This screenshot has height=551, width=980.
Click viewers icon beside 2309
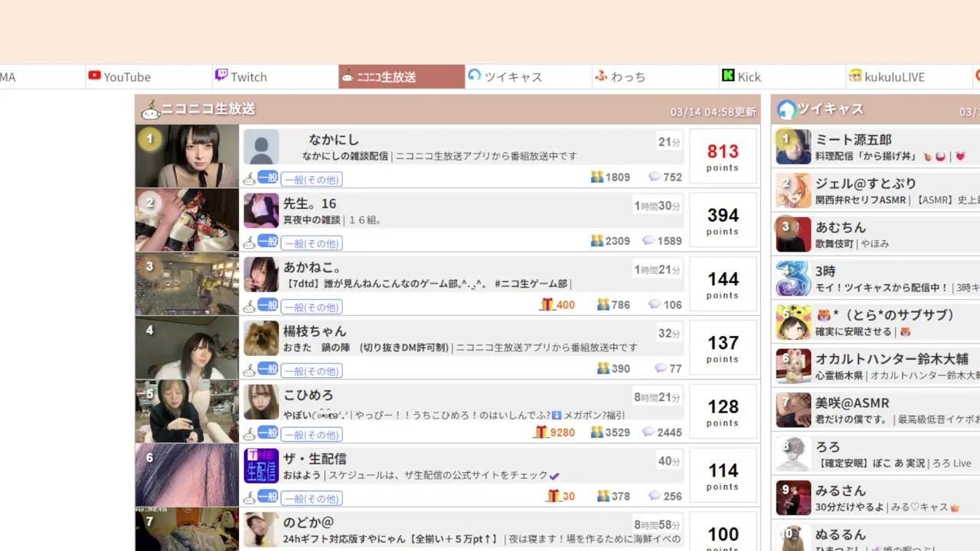click(x=597, y=240)
